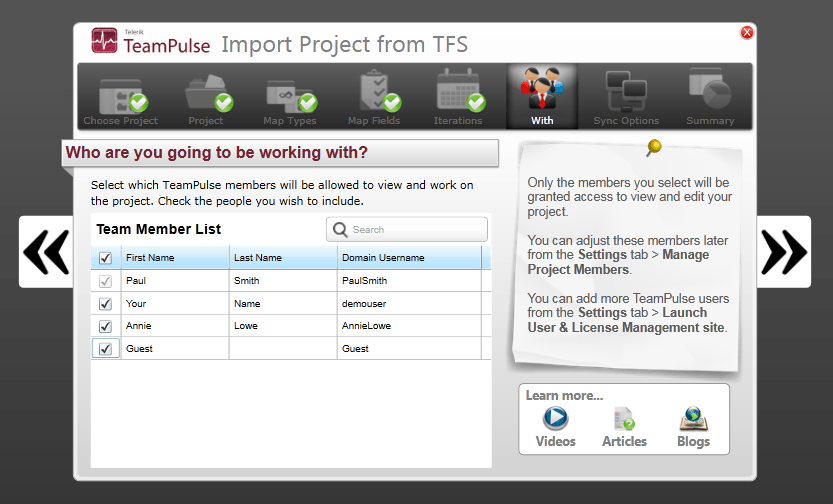The width and height of the screenshot is (833, 504).
Task: Go to the Choose Project wizard step
Action: (x=121, y=98)
